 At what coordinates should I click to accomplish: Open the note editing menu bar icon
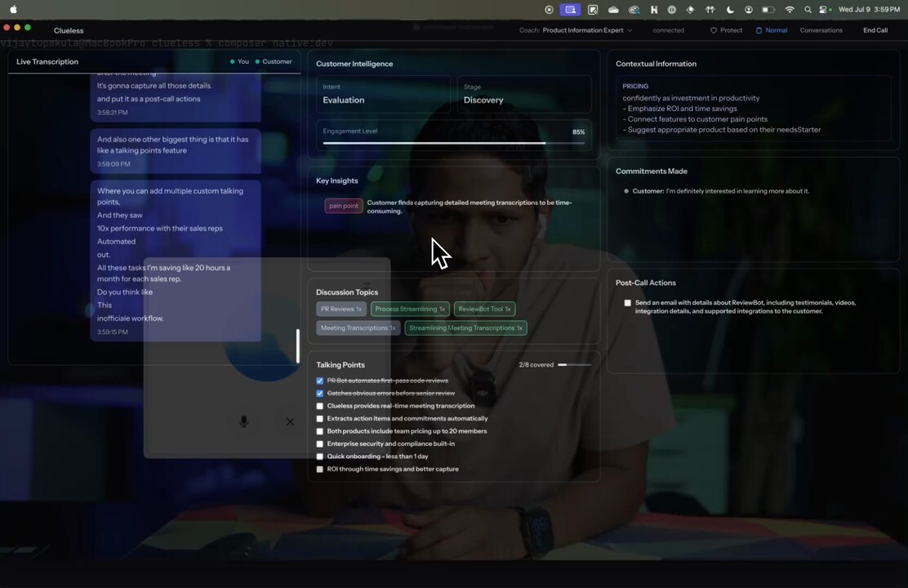[x=592, y=9]
